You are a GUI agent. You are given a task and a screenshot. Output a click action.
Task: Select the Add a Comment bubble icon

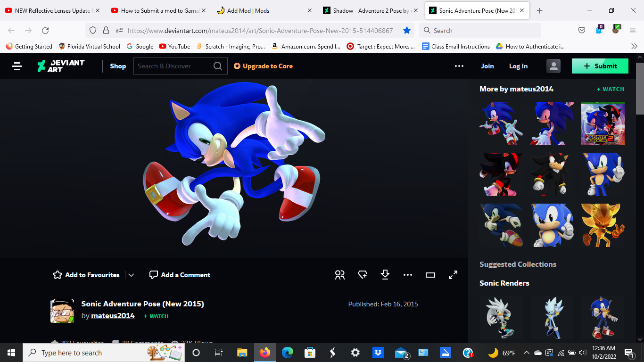(153, 274)
